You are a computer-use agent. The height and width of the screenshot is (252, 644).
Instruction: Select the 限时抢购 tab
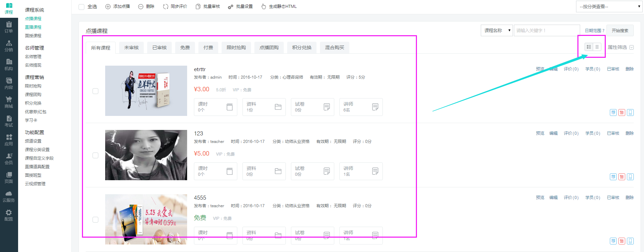click(x=236, y=48)
